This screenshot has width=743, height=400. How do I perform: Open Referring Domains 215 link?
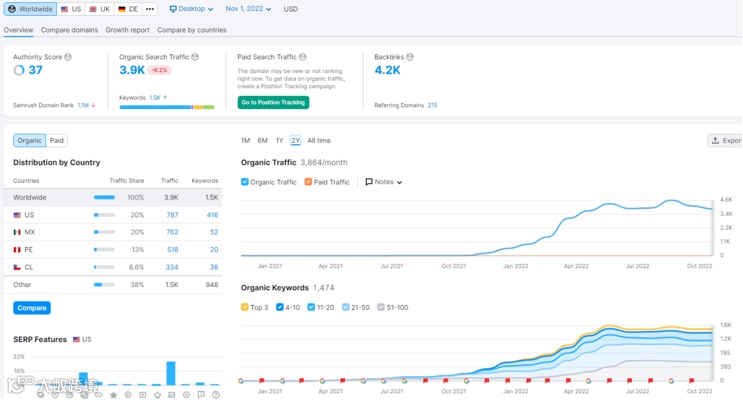[x=432, y=105]
